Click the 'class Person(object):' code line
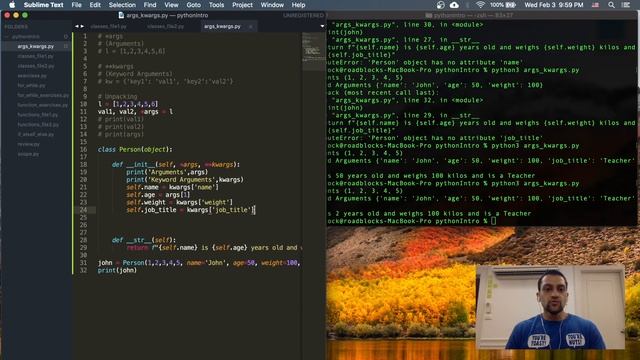The height and width of the screenshot is (360, 640). click(135, 149)
